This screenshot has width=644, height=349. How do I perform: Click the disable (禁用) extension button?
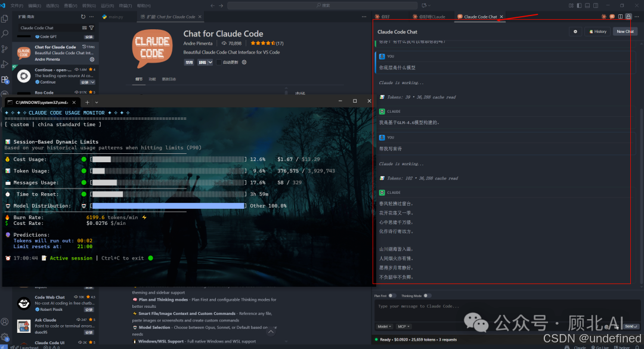click(189, 63)
